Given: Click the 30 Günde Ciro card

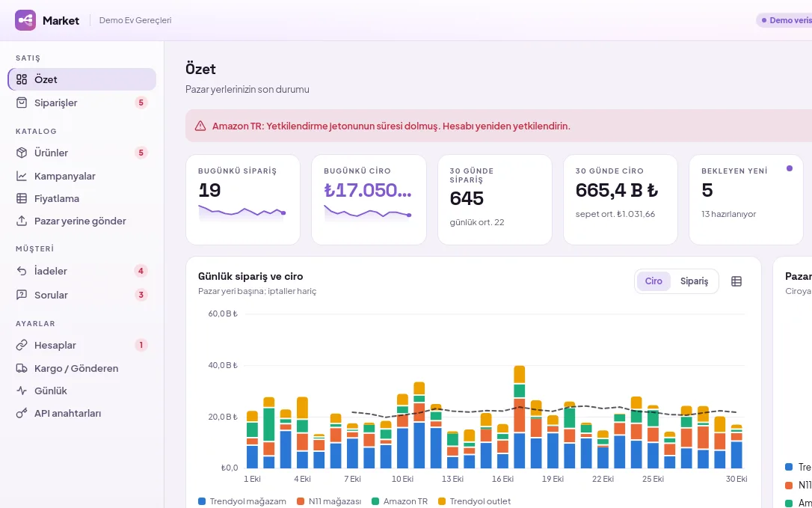Looking at the screenshot, I should 621,200.
